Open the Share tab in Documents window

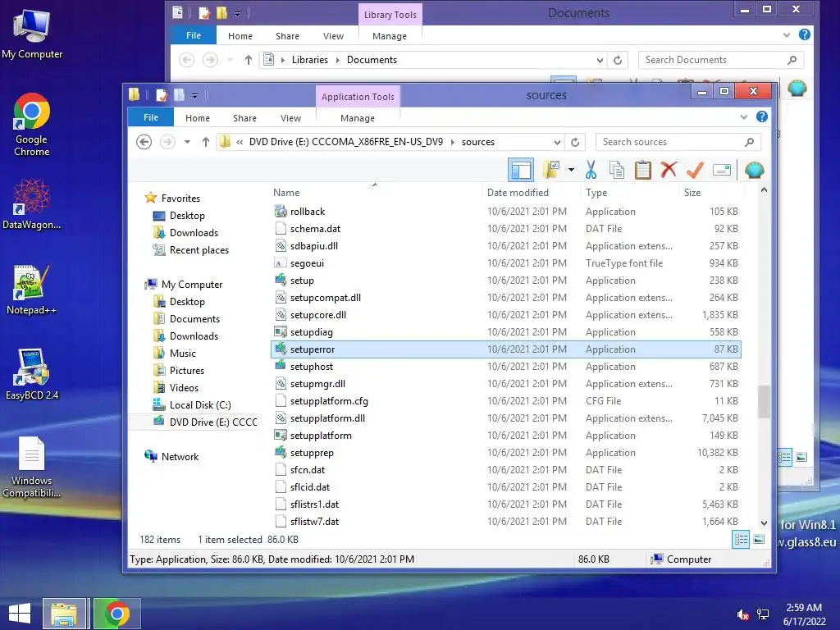coord(287,36)
